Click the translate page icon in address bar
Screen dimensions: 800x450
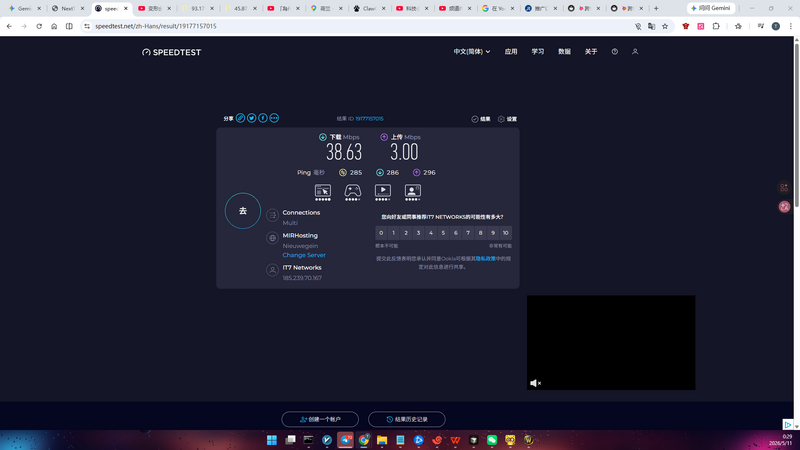coord(652,26)
